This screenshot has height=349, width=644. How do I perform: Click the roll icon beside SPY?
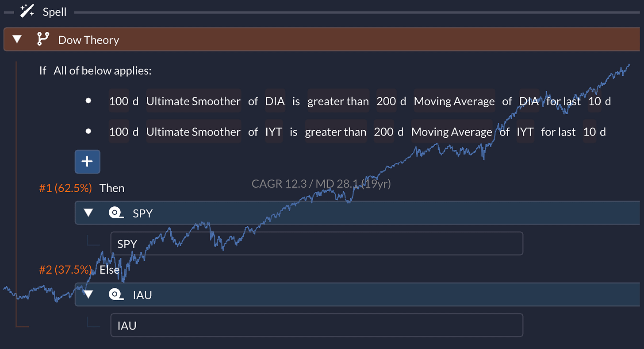point(116,213)
